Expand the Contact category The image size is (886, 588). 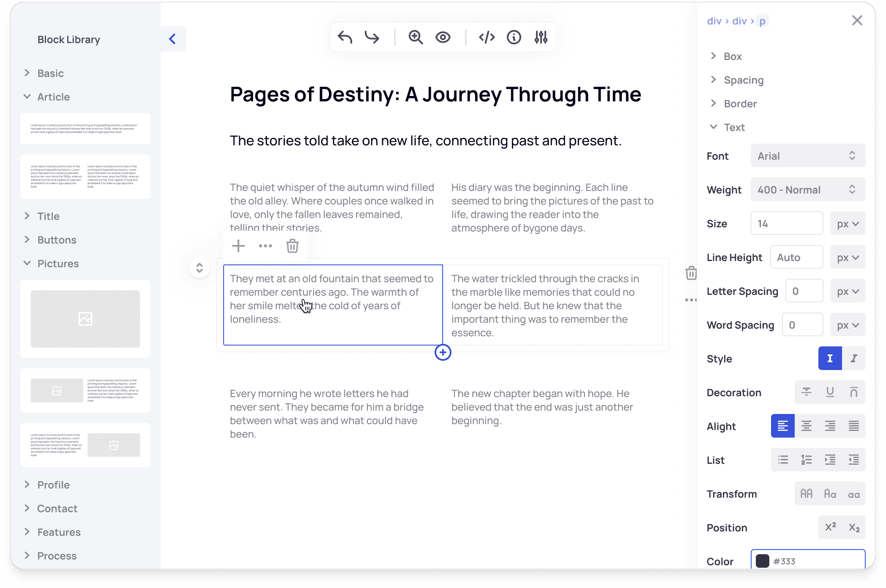click(51, 509)
